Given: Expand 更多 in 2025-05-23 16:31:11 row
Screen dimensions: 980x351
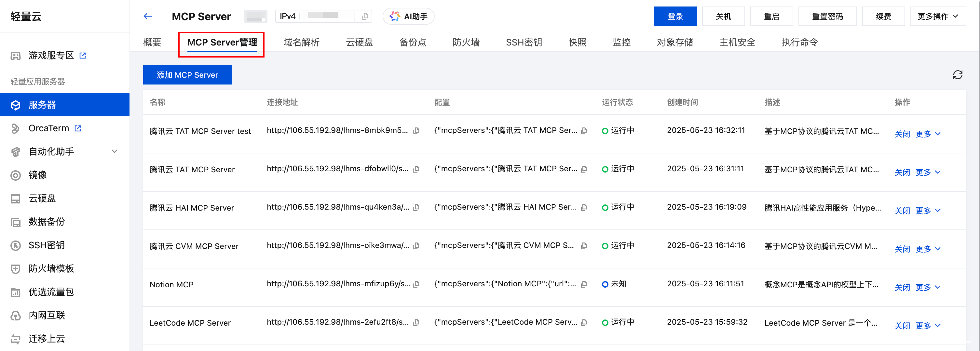Looking at the screenshot, I should tap(928, 173).
